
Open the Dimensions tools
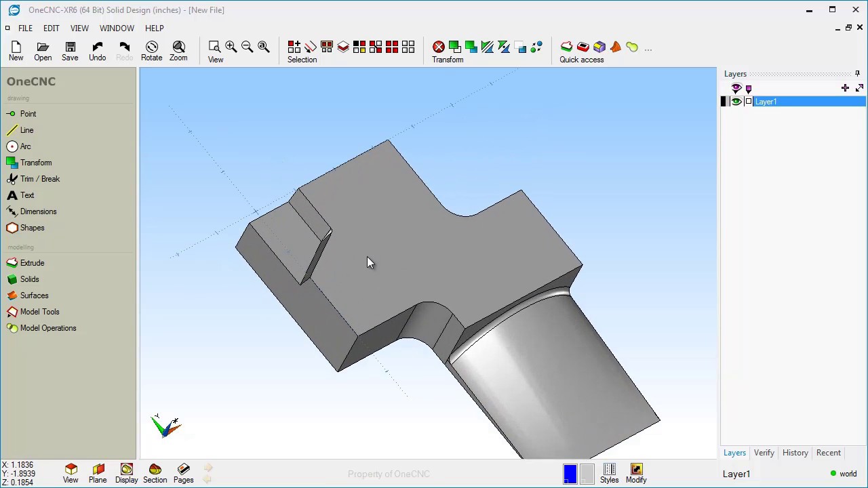pos(32,211)
